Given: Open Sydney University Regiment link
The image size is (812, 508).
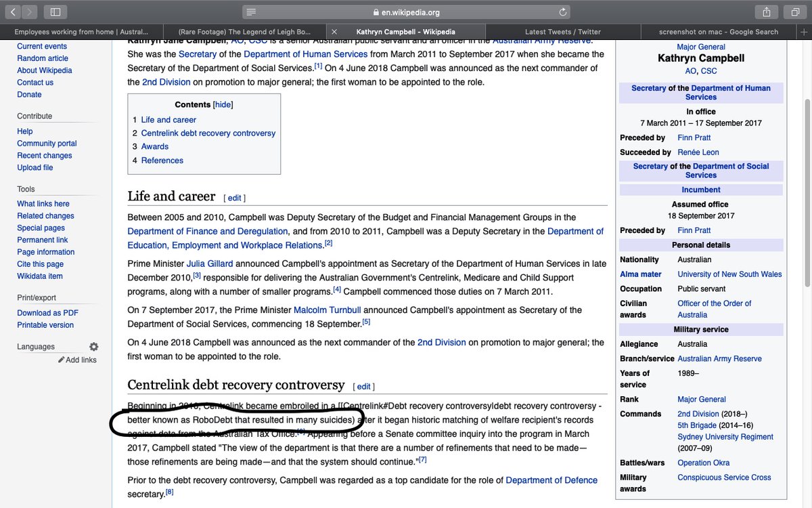Looking at the screenshot, I should click(725, 438).
